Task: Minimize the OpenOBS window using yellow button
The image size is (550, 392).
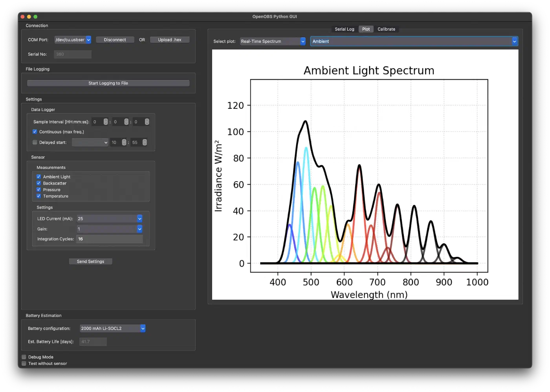Action: [x=29, y=16]
